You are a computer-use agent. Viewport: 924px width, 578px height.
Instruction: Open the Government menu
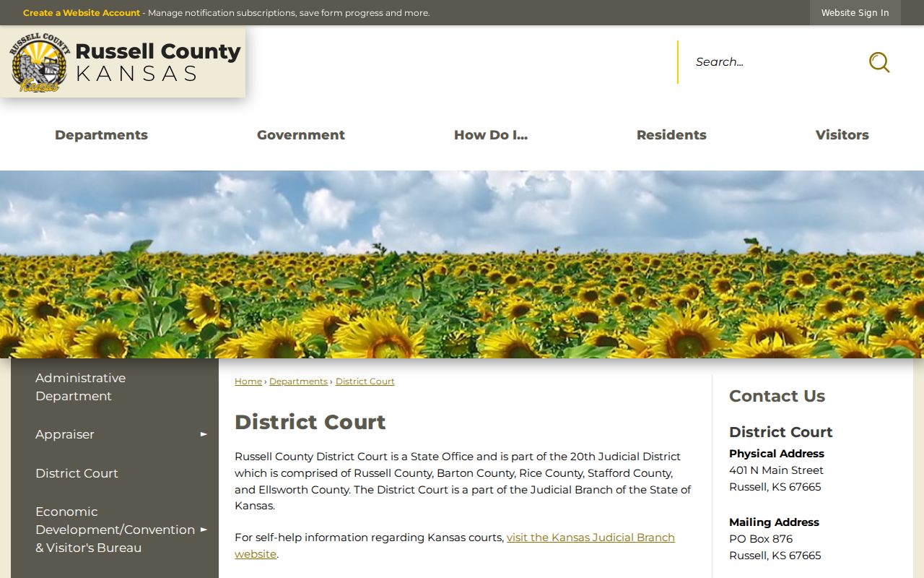301,135
